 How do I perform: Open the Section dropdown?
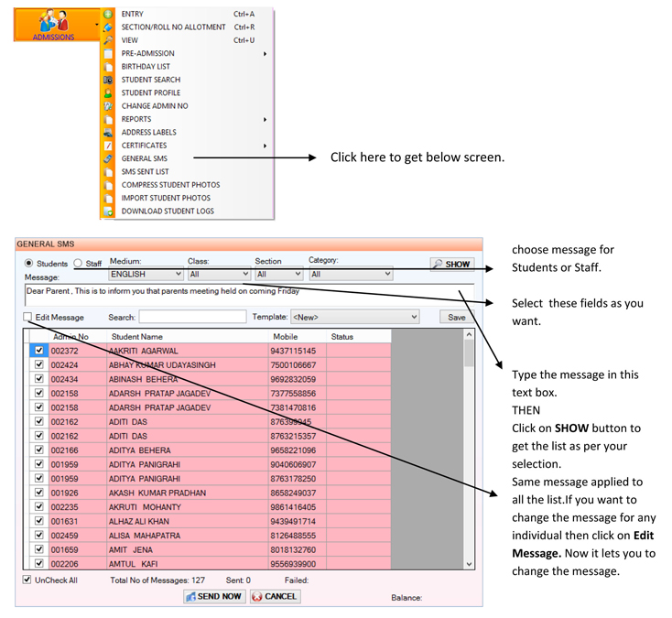(x=279, y=274)
